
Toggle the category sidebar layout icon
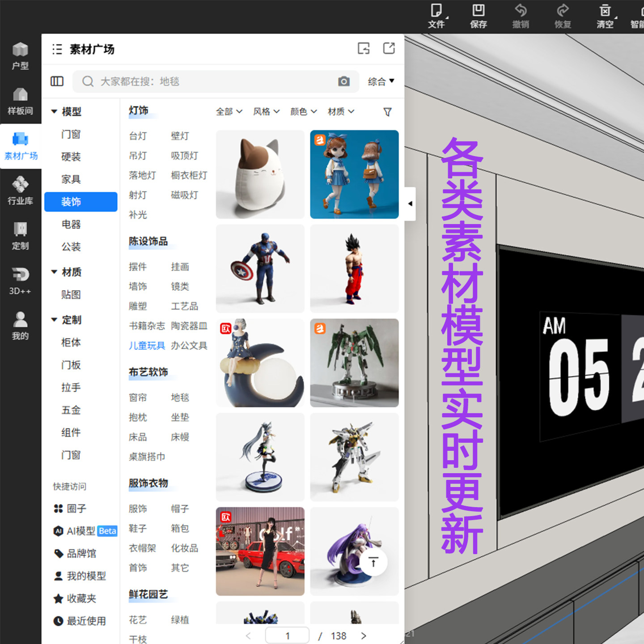[57, 81]
